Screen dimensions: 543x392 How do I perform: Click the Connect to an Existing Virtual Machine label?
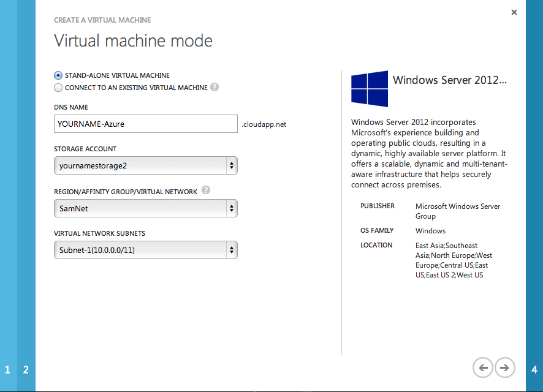pyautogui.click(x=136, y=88)
